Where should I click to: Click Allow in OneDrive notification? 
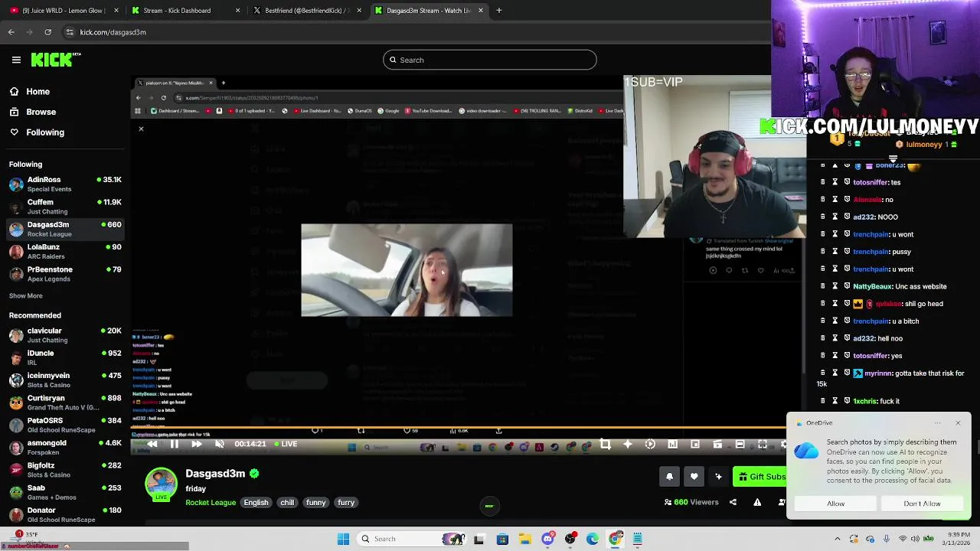point(835,504)
